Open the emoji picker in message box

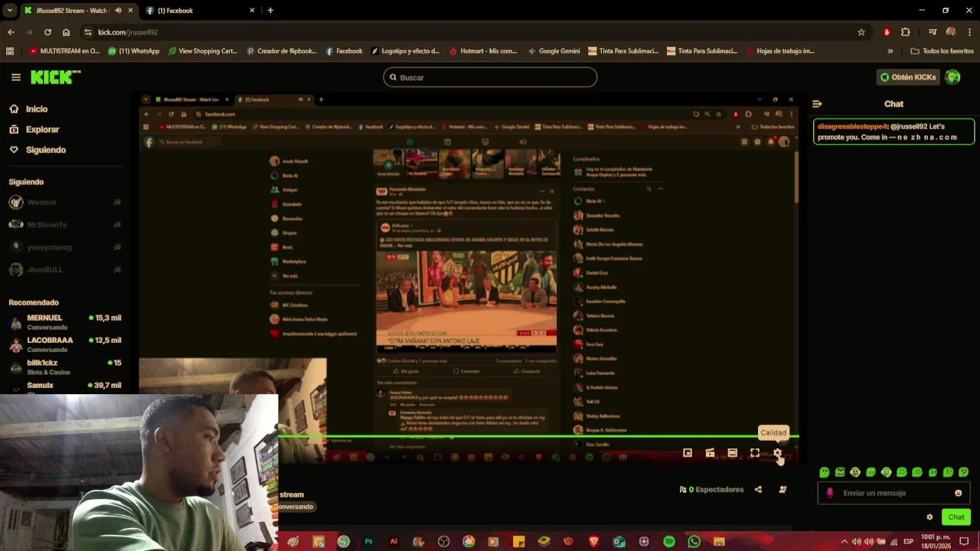click(x=958, y=493)
